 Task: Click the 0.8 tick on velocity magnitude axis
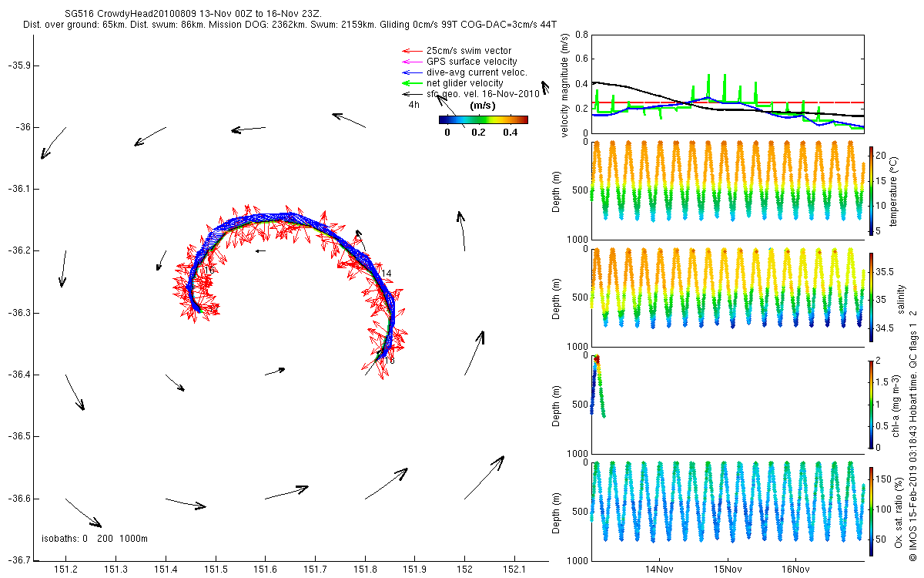(581, 35)
